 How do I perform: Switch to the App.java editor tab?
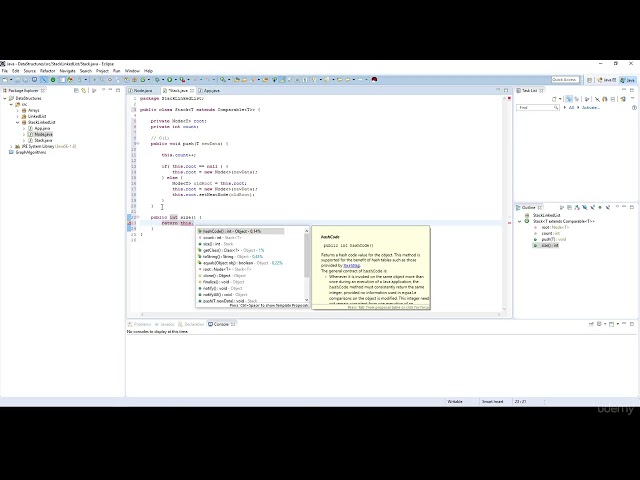pos(209,91)
